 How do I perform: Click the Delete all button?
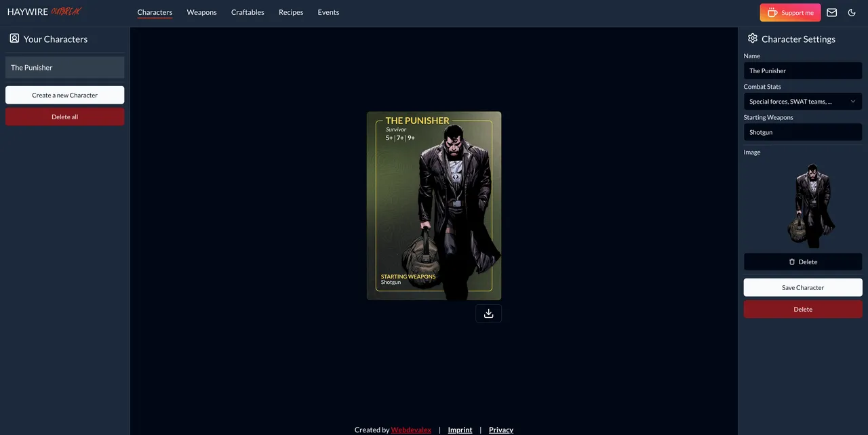point(65,117)
